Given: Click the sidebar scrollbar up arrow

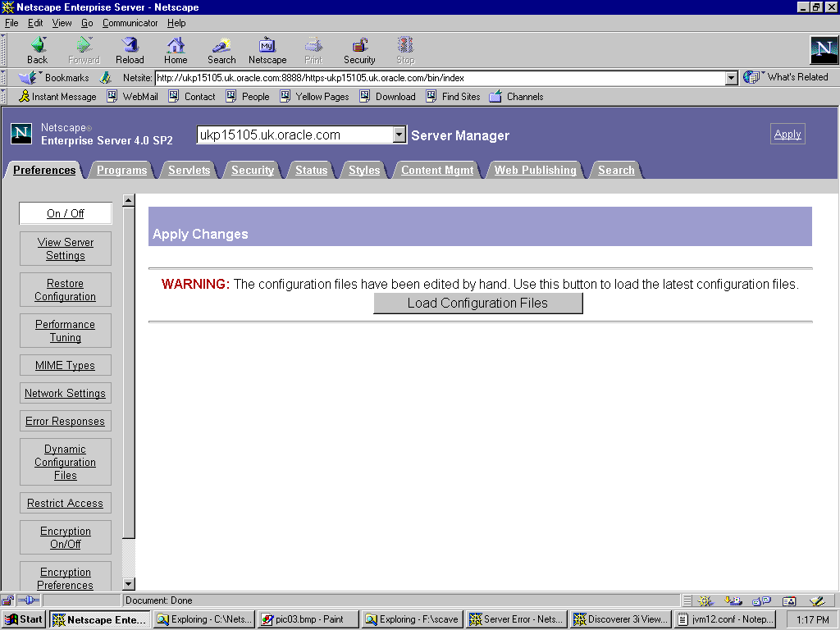Looking at the screenshot, I should tap(129, 201).
